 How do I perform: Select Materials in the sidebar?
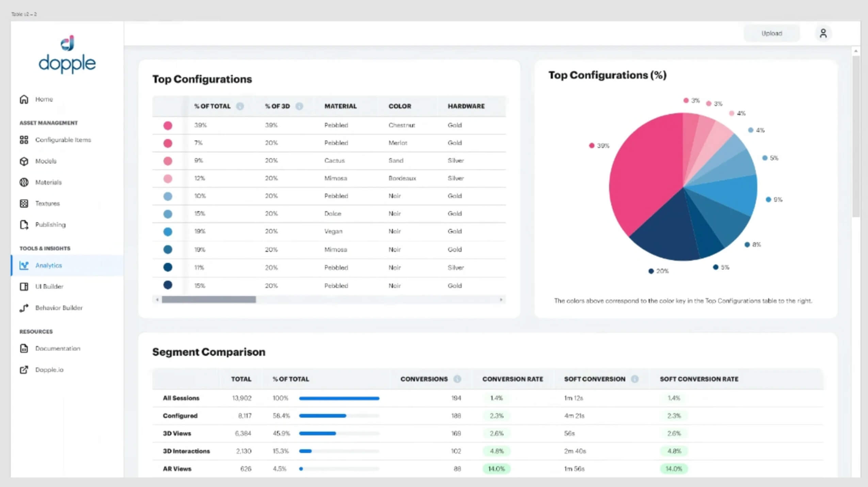click(x=49, y=182)
